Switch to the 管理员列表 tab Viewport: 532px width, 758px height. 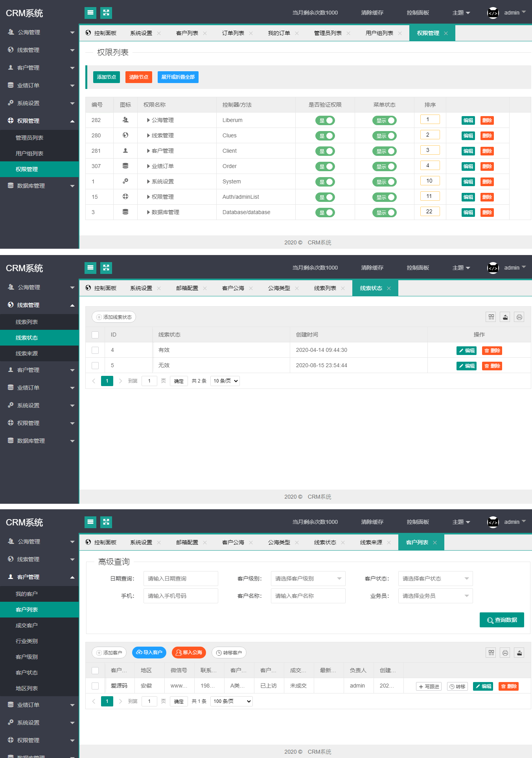328,33
